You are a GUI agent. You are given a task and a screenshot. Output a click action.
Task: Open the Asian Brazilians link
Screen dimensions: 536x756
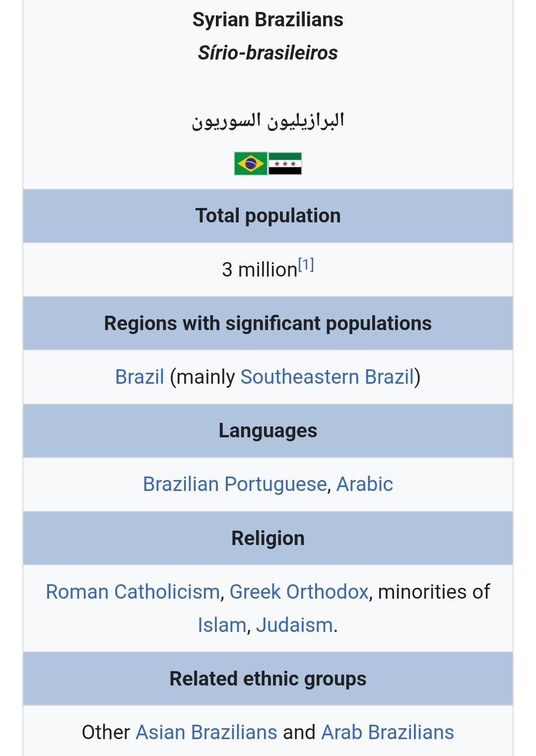206,732
